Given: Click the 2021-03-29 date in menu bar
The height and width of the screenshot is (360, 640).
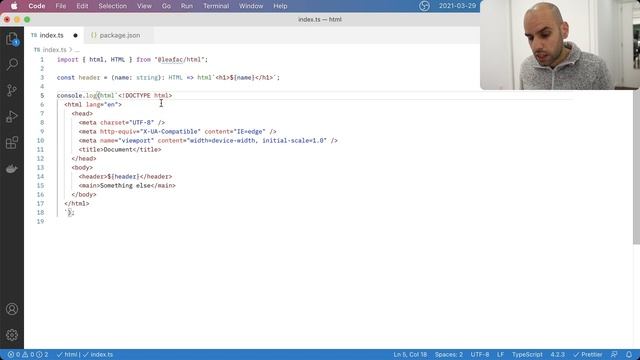Looking at the screenshot, I should pos(457,6).
